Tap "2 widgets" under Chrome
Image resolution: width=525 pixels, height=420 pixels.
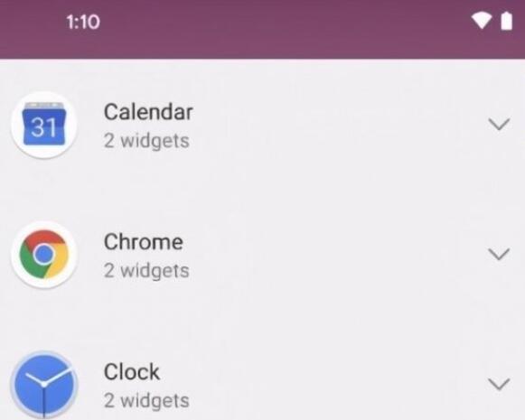(146, 270)
